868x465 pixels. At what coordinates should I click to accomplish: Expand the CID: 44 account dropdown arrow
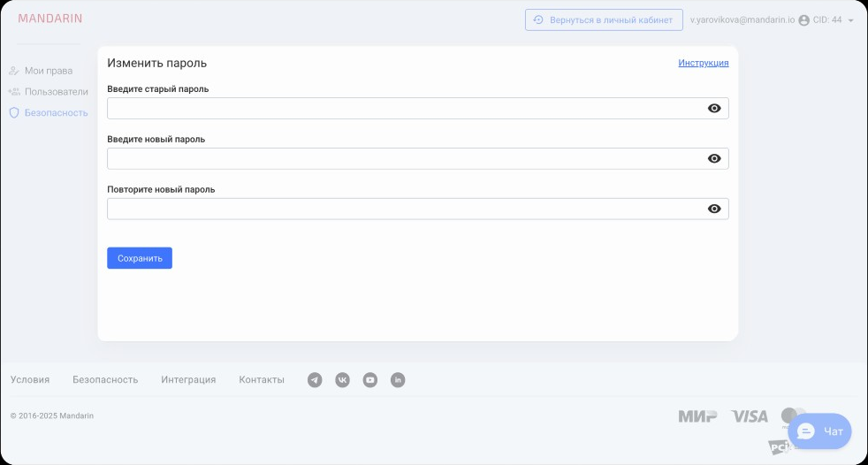point(850,20)
